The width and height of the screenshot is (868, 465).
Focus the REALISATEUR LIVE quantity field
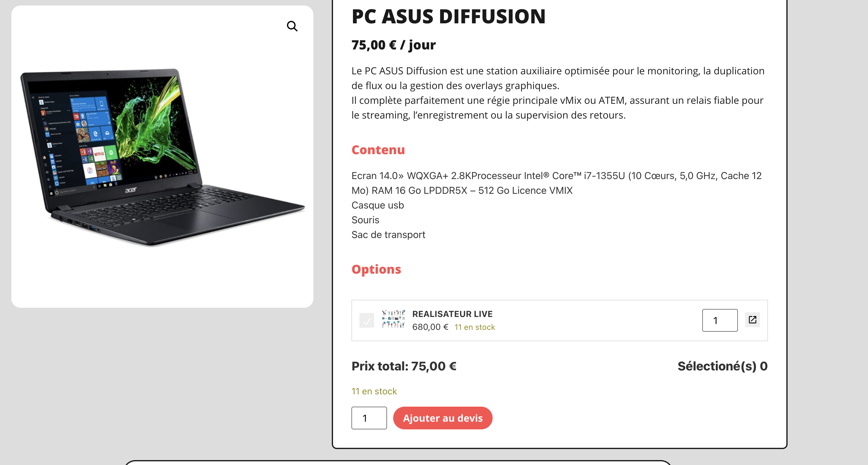click(x=719, y=320)
